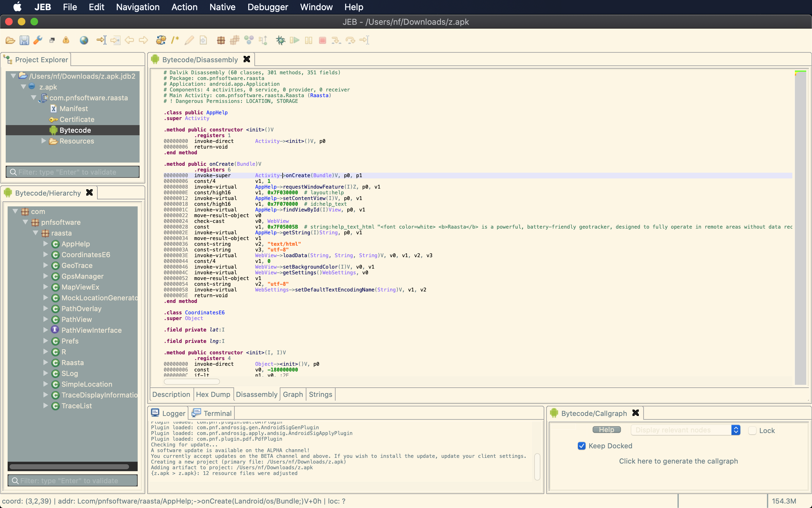Click the brown grid package icon
Screen dimensions: 812x508
click(221, 40)
